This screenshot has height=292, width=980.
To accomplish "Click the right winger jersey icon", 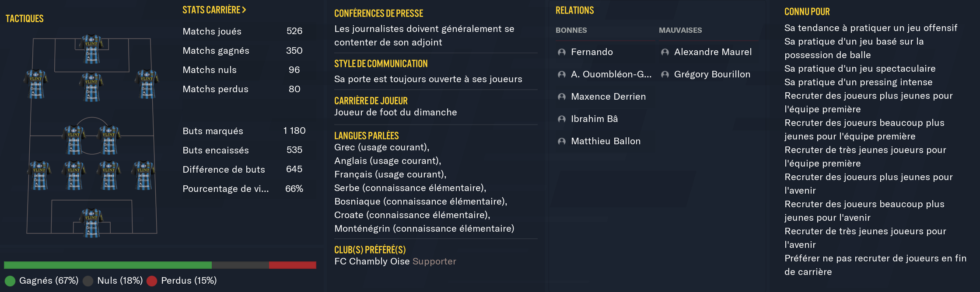I will pyautogui.click(x=147, y=84).
